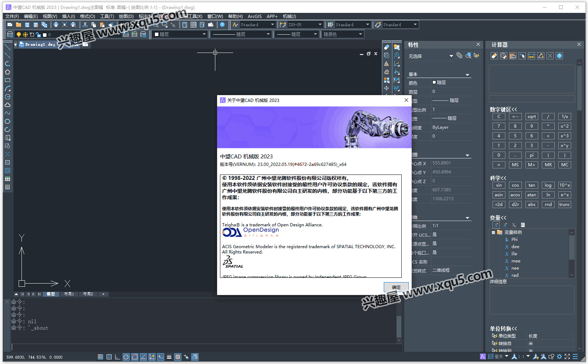Click the calculator input field

point(532,99)
